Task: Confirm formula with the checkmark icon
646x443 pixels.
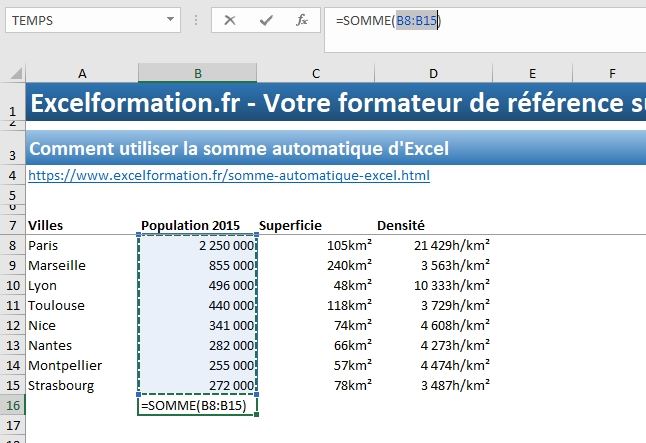Action: [266, 20]
